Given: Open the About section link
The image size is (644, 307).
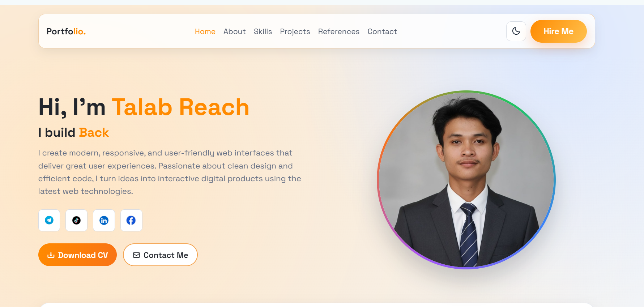Looking at the screenshot, I should click(x=235, y=31).
